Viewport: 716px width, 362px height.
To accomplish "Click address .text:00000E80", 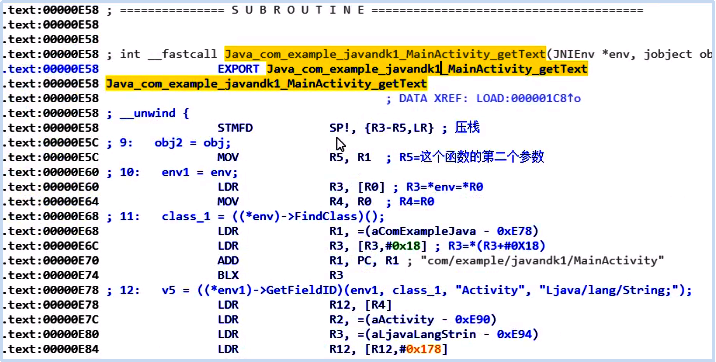I will click(x=51, y=334).
